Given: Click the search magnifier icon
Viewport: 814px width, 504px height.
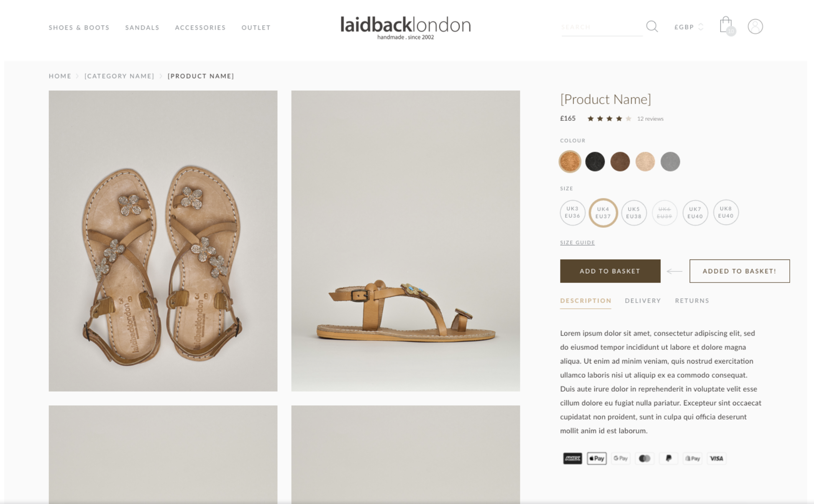Looking at the screenshot, I should [x=652, y=27].
